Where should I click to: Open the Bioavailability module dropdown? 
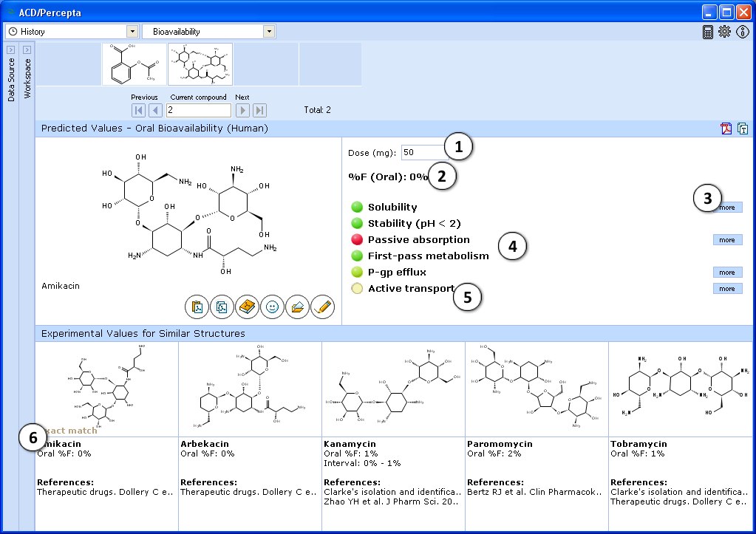pos(269,32)
